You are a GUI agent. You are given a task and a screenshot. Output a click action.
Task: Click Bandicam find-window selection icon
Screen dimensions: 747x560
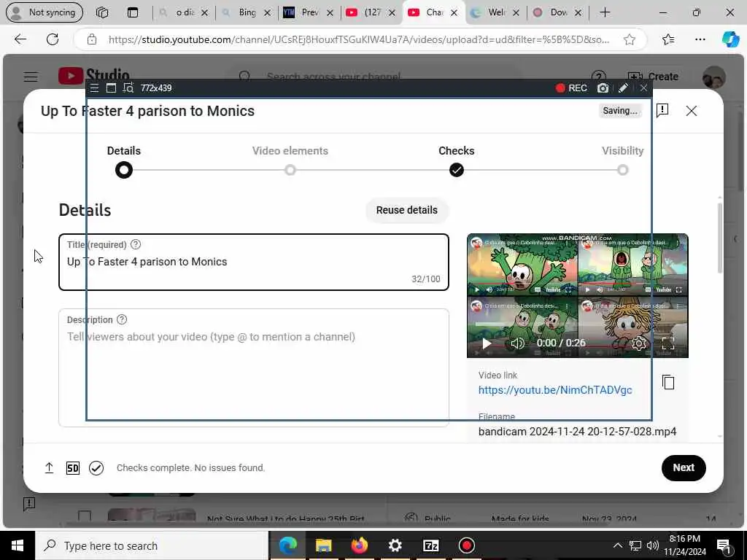point(128,88)
